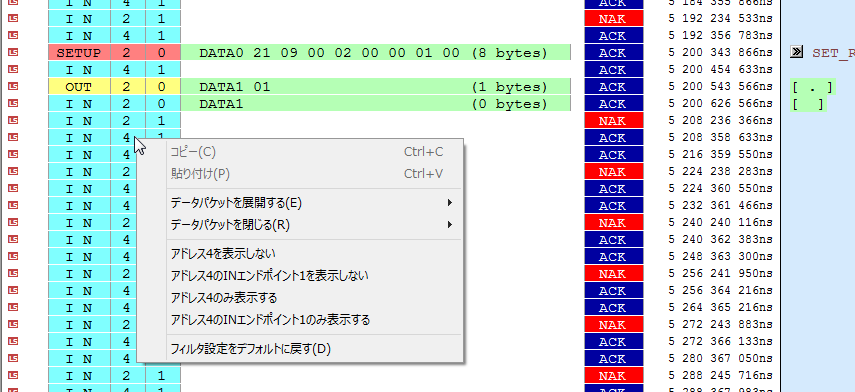855x392 pixels.
Task: Click LS icon on the 5 192 356 783ns row
Action: 13,35
